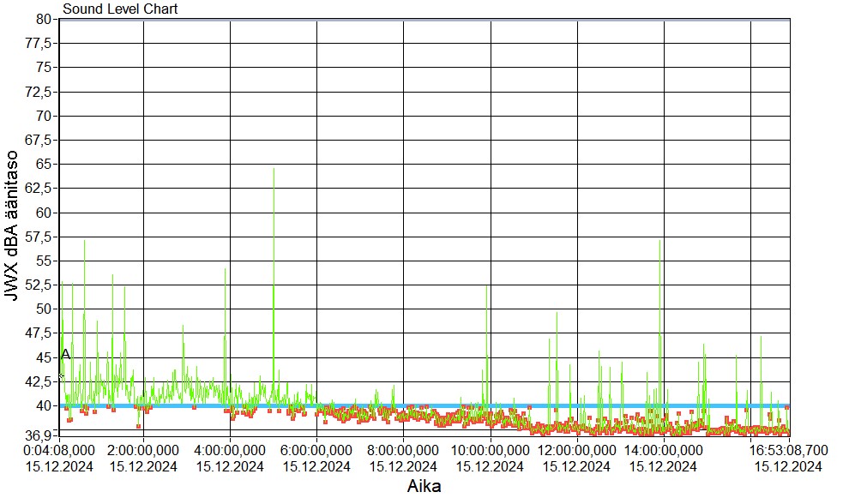Click the 57 dBA peak near chart start
The width and height of the screenshot is (849, 504).
click(x=84, y=242)
